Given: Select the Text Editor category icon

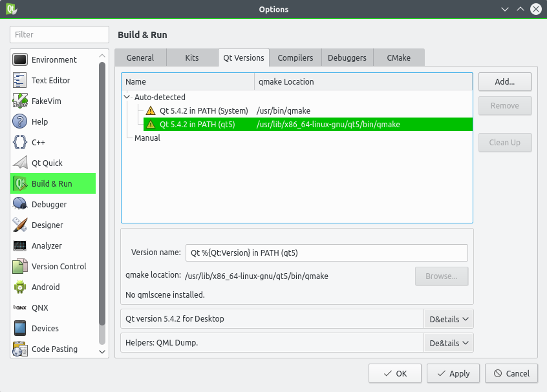Looking at the screenshot, I should (x=20, y=80).
